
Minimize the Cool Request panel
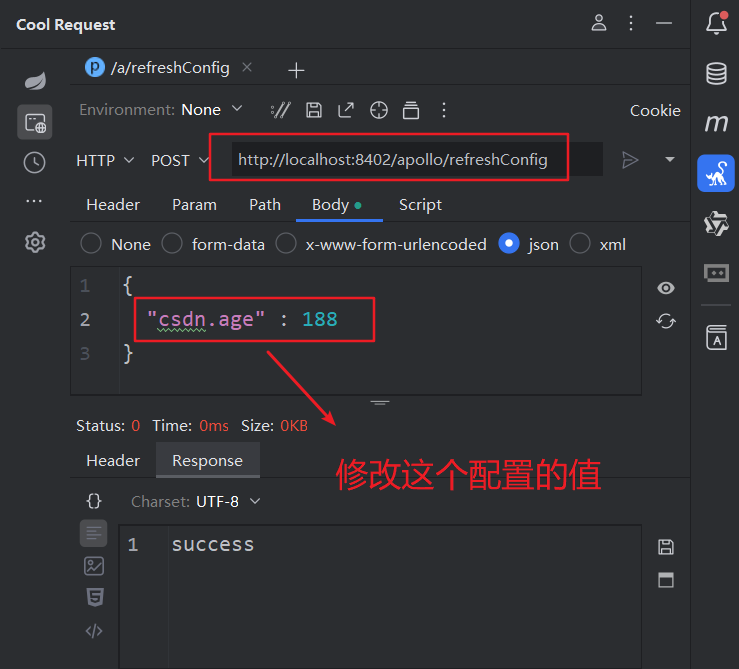pos(664,23)
